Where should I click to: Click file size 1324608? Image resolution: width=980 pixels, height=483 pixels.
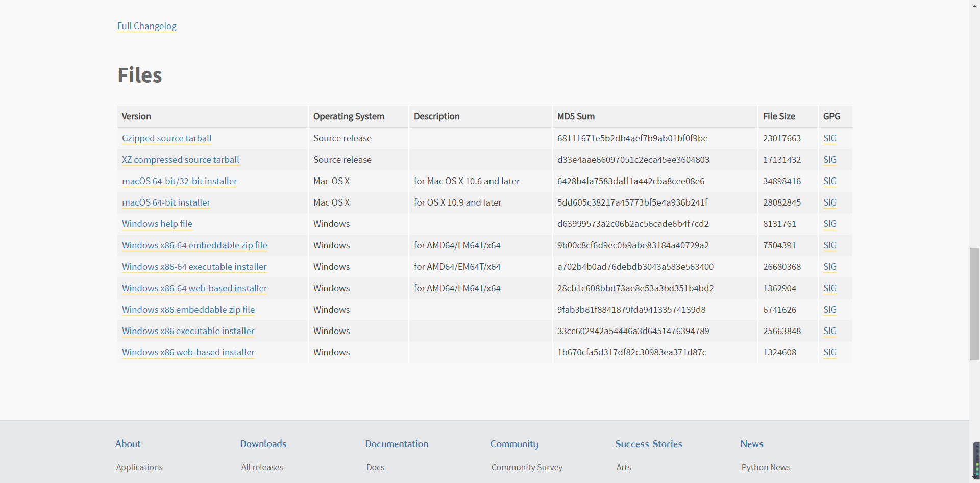[x=779, y=352]
